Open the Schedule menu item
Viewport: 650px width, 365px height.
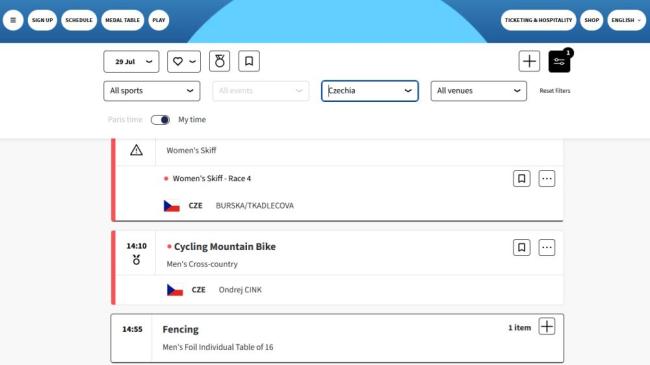pyautogui.click(x=79, y=20)
